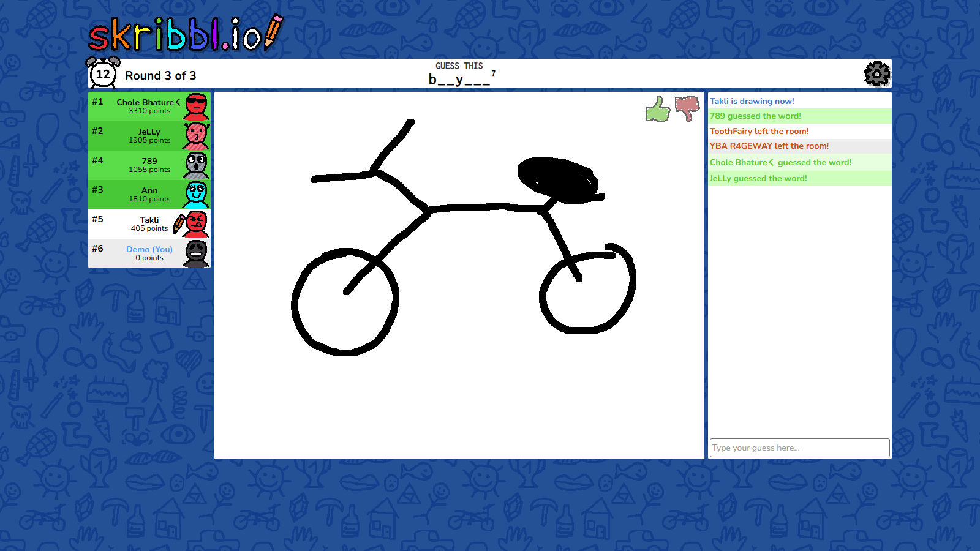
Task: Click the '3310 points' score
Action: (149, 111)
